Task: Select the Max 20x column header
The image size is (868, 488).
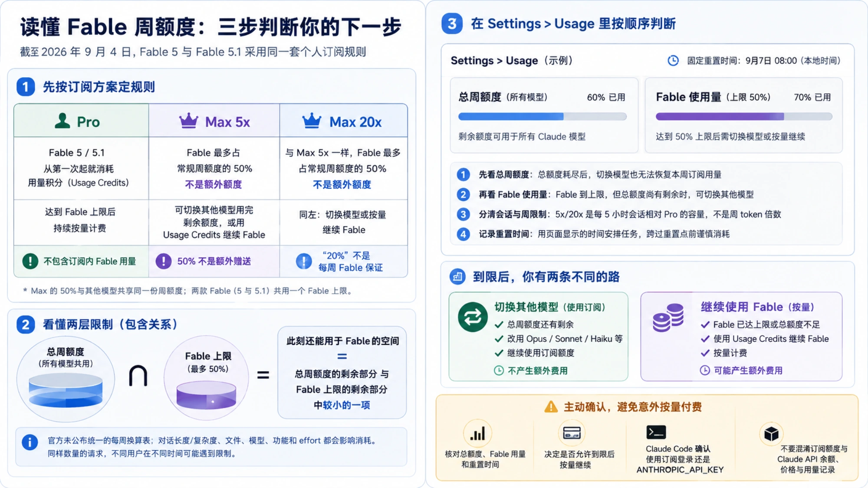Action: click(x=344, y=121)
